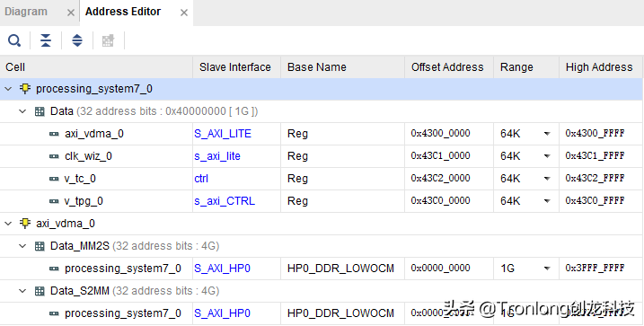Click Reg base name in v_tpg_0 row

[x=297, y=201]
